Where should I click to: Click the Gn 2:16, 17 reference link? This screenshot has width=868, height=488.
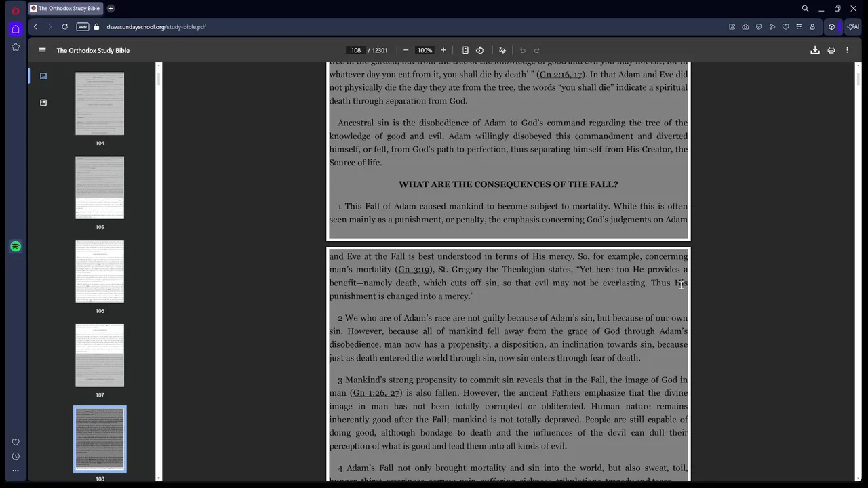tap(561, 75)
